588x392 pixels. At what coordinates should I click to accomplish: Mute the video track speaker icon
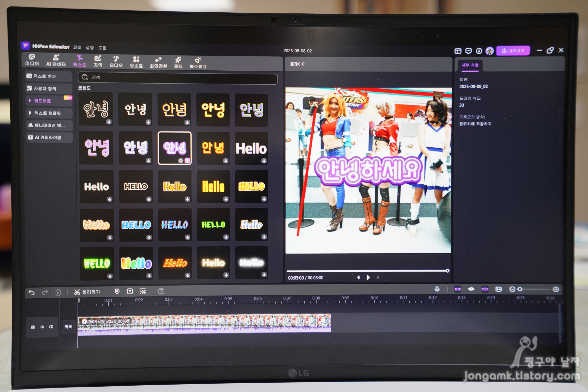tap(51, 327)
